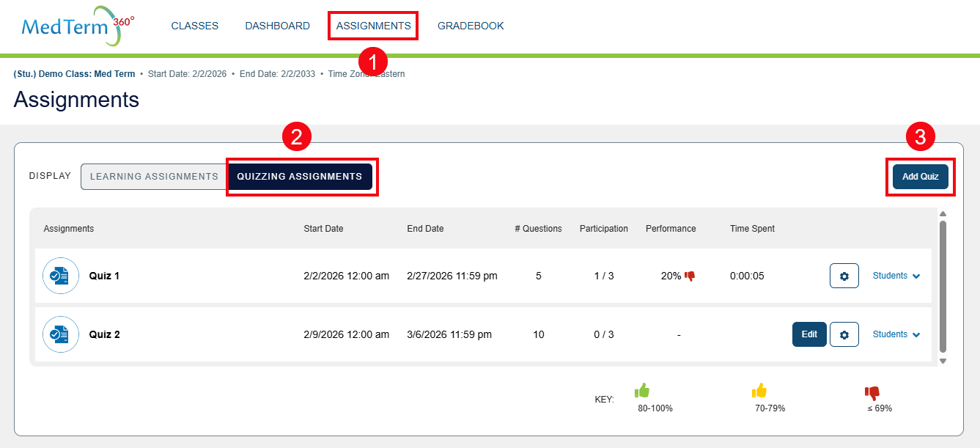Toggle highlighted ASSIGNMENTS navigation state
The image size is (980, 448).
372,25
